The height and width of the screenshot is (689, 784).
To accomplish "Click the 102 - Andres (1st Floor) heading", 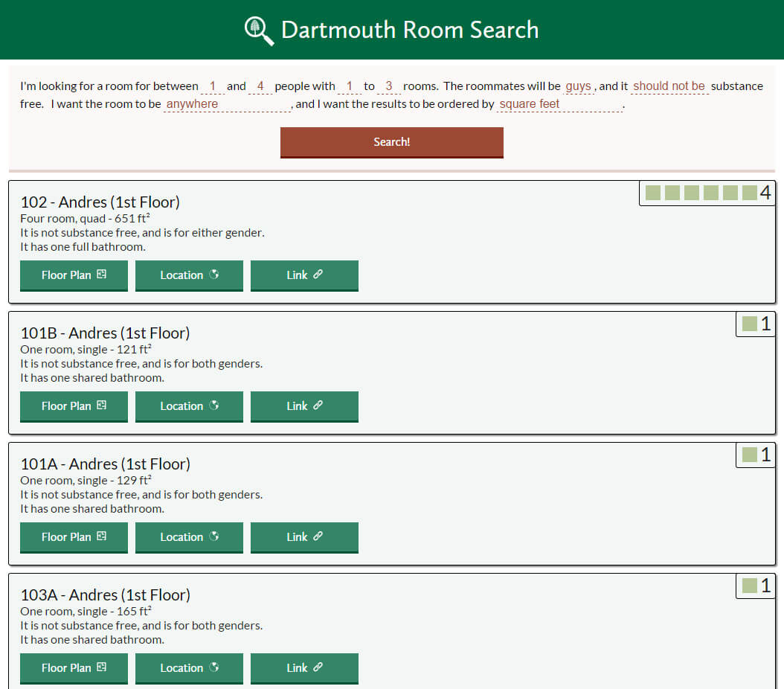I will (100, 202).
